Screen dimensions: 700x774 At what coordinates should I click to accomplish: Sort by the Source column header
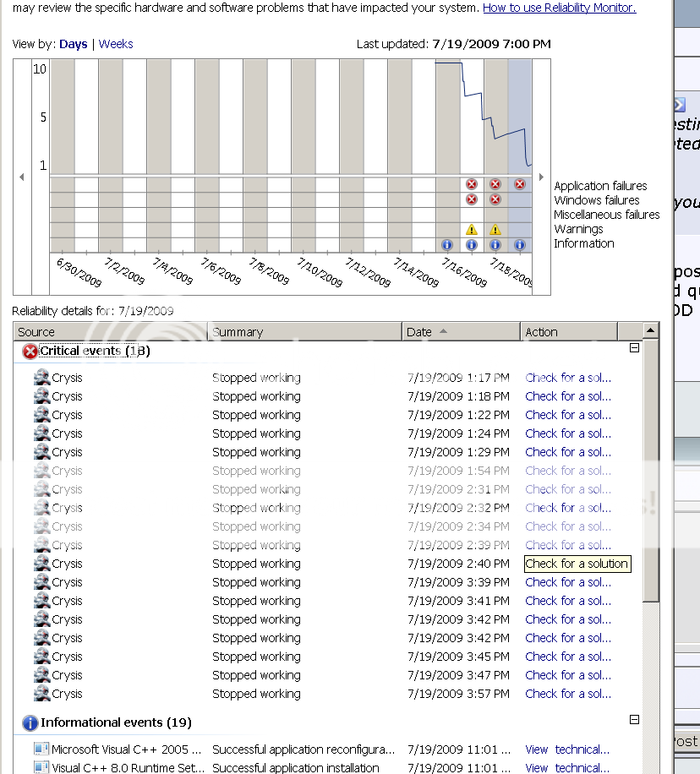click(111, 332)
